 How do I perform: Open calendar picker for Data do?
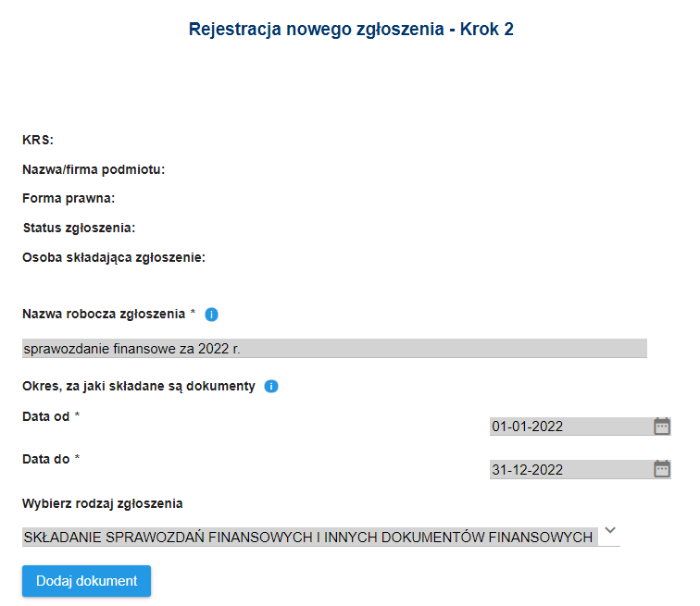click(x=662, y=469)
